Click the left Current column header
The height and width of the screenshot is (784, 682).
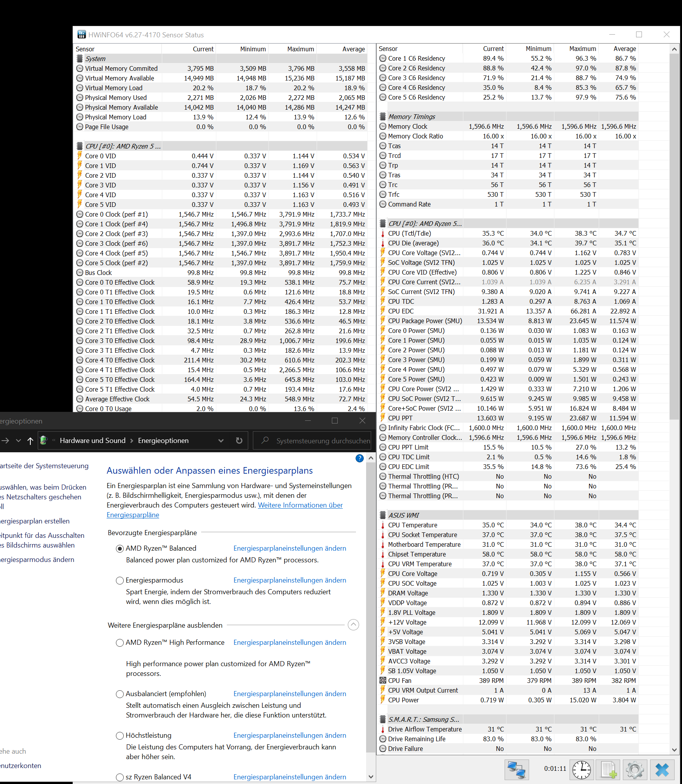point(189,49)
